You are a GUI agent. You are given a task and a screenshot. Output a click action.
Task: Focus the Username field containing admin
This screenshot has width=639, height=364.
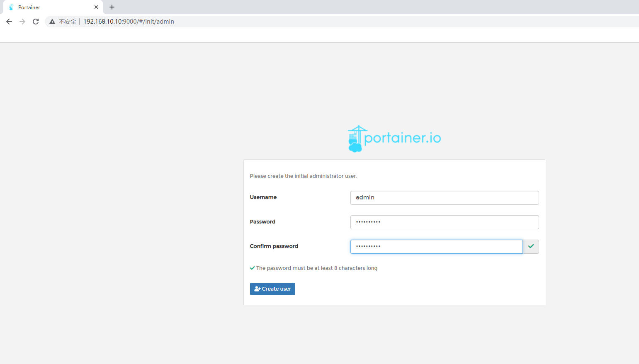[x=444, y=198]
